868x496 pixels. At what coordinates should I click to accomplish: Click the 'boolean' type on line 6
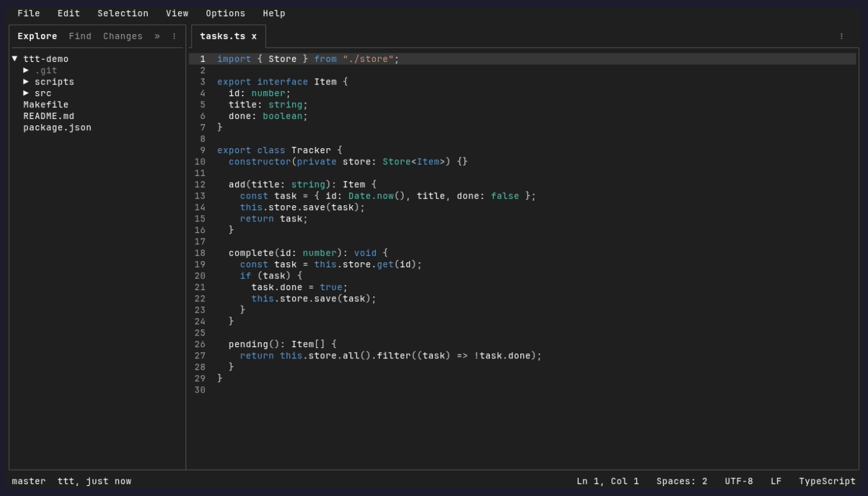click(x=283, y=116)
